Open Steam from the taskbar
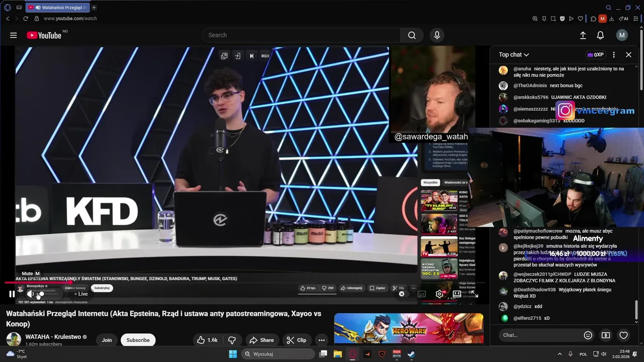Viewport: 644px width, 362px height. click(411, 354)
